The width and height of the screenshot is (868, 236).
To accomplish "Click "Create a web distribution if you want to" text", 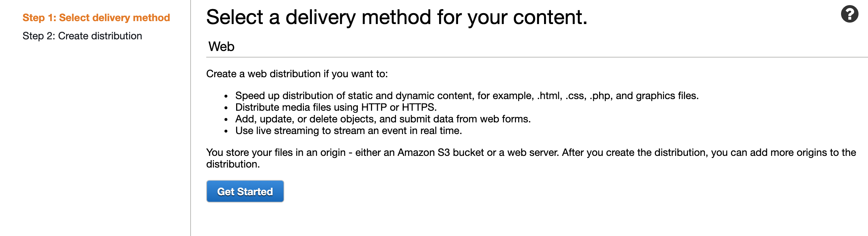I will point(297,74).
